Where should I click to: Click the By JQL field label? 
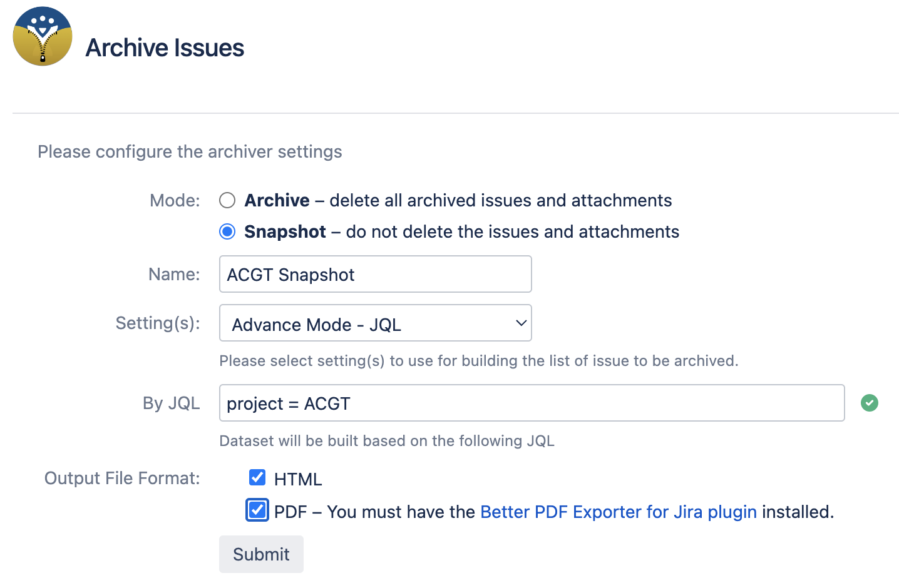click(171, 403)
